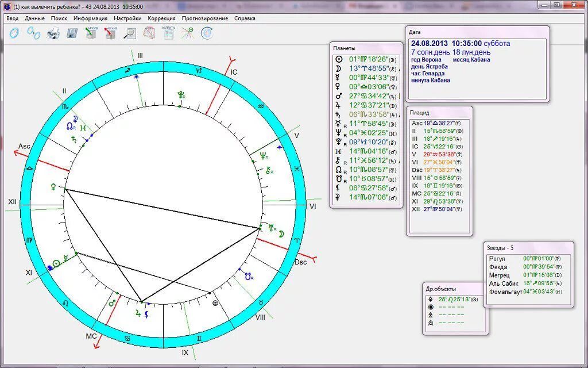Screen dimensions: 588x368
Task: Select the North Node glyph on chart
Action: coord(70,126)
